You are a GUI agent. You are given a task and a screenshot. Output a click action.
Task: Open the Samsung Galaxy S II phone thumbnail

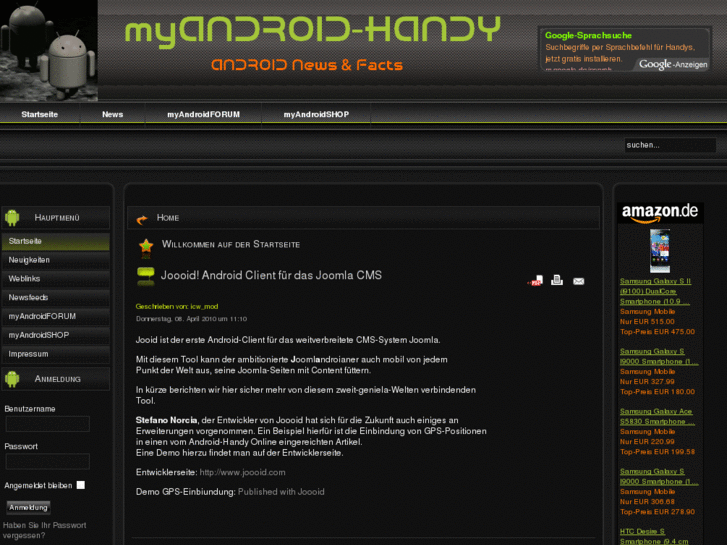[x=660, y=250]
